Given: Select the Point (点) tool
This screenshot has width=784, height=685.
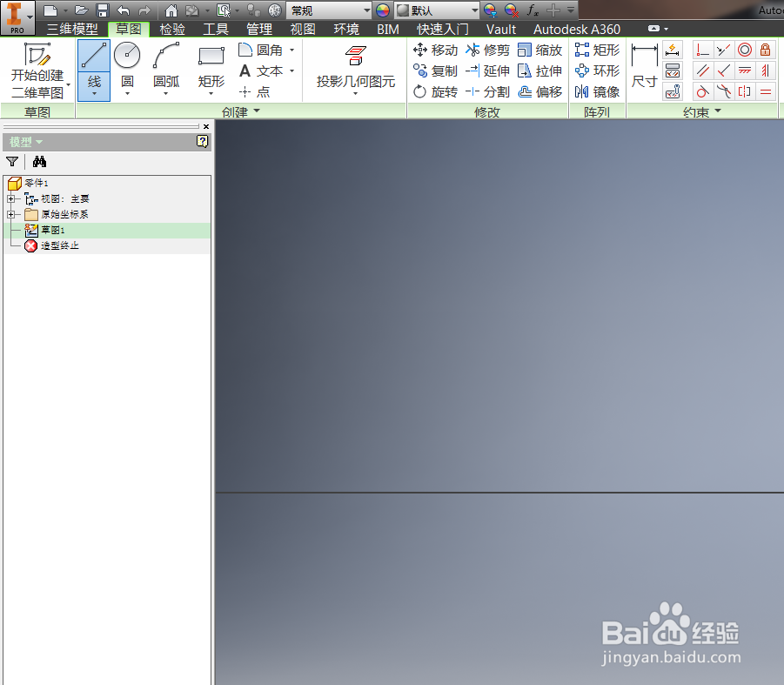Looking at the screenshot, I should [254, 91].
